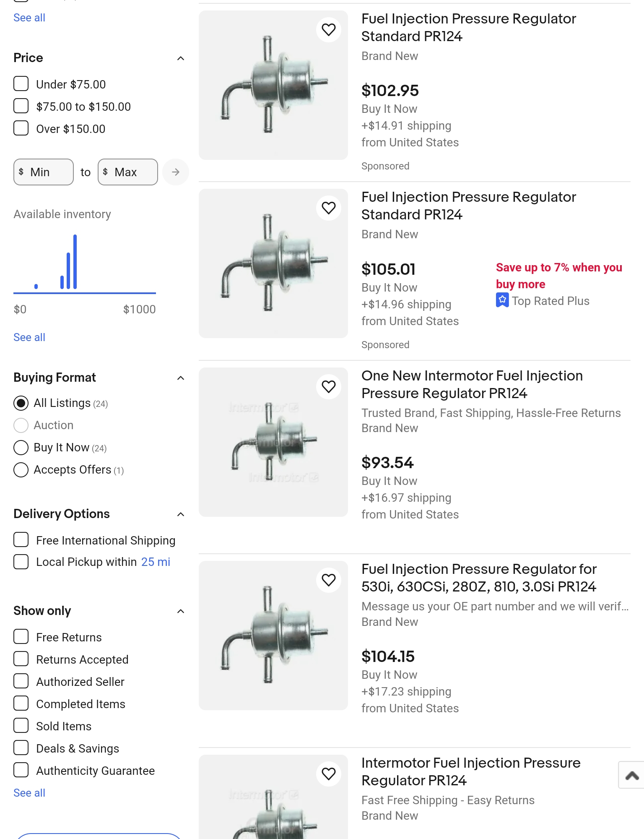Open Fuel Injection Pressure Regulator for 530i listing
Viewport: 644px width, 839px height.
[x=479, y=578]
